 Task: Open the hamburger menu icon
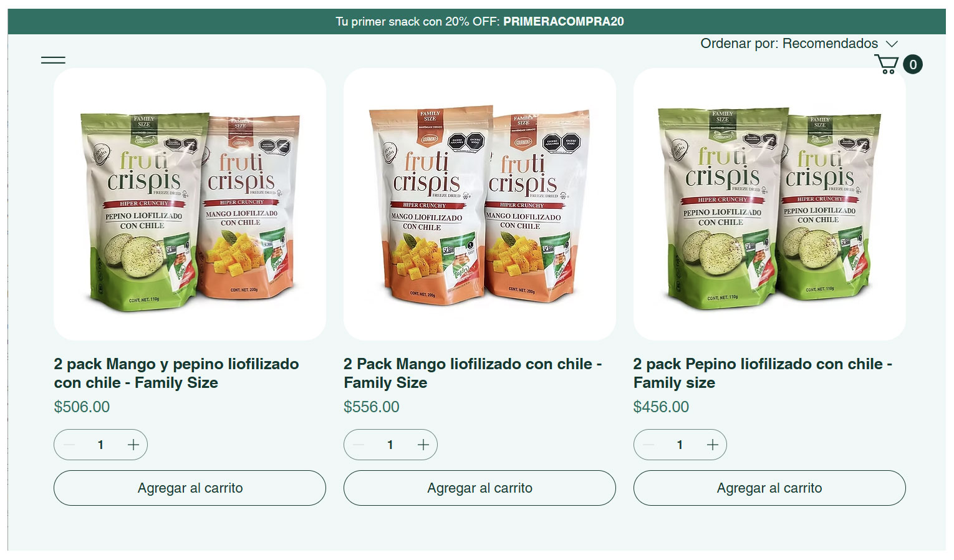click(x=53, y=60)
